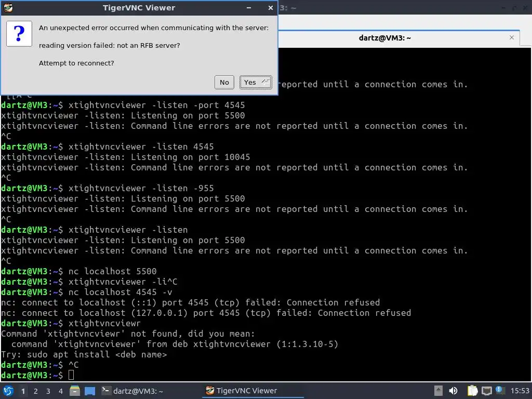The image size is (532, 399).
Task: Click the 'xtightvncviewer -listen -port 4545' command
Action: [x=156, y=105]
